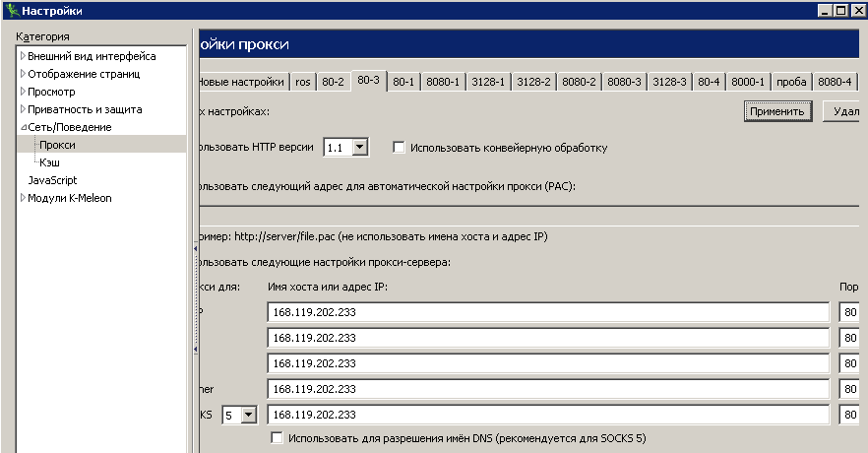The image size is (868, 453).
Task: Open the JavaScript settings category
Action: (x=52, y=180)
